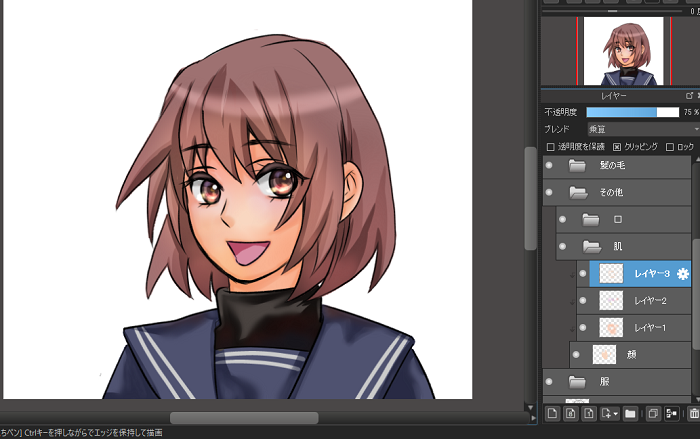This screenshot has height=439, width=700.
Task: Delete layer using the trash icon
Action: 693,412
